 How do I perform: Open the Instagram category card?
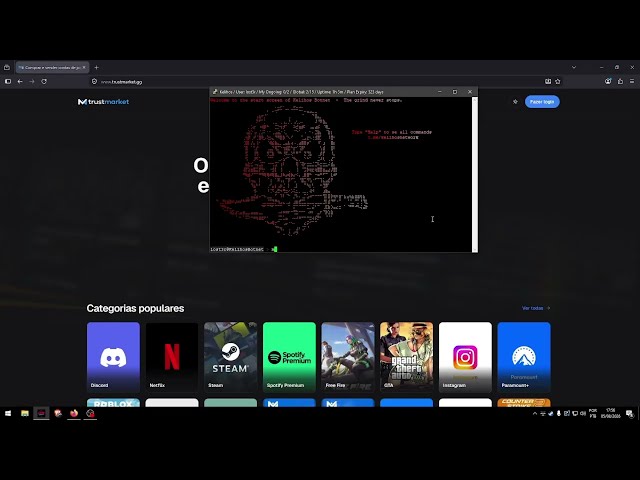pyautogui.click(x=465, y=357)
